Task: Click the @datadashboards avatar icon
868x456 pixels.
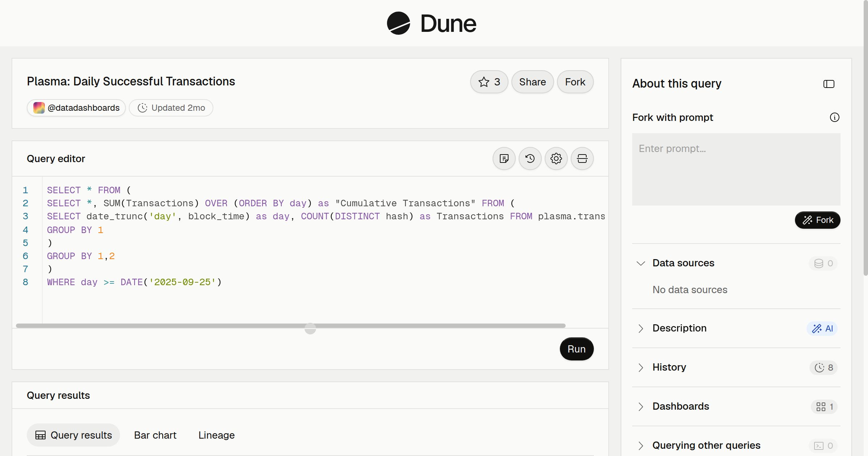Action: point(39,108)
